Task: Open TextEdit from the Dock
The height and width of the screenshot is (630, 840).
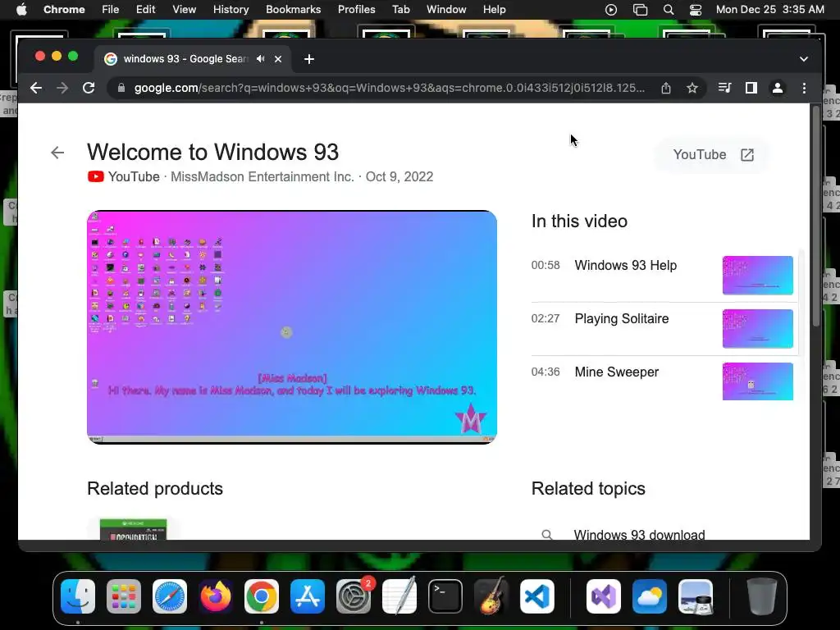Action: [x=399, y=596]
